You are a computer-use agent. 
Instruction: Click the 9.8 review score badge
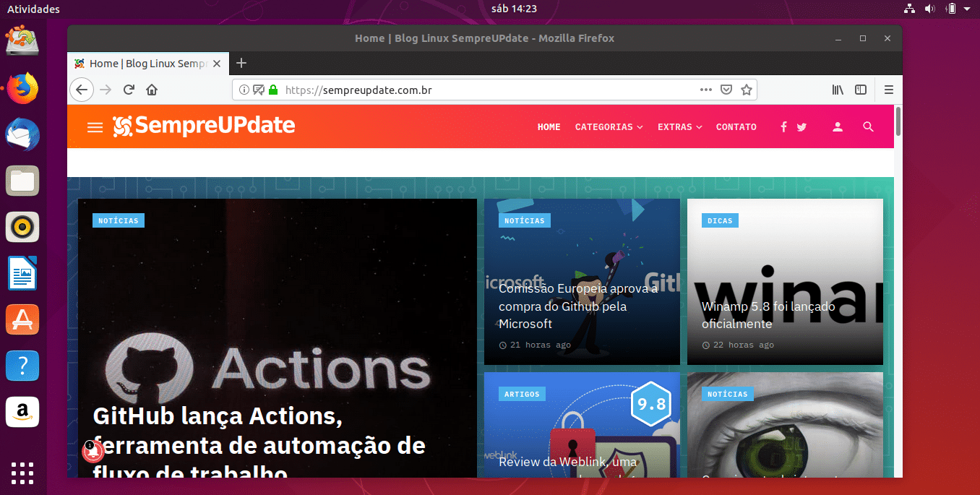click(651, 404)
